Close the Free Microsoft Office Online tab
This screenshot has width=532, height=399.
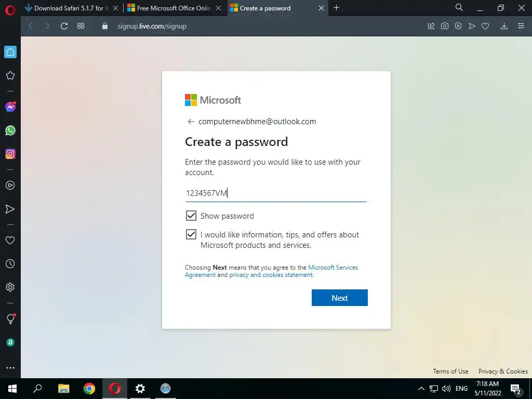coord(219,8)
